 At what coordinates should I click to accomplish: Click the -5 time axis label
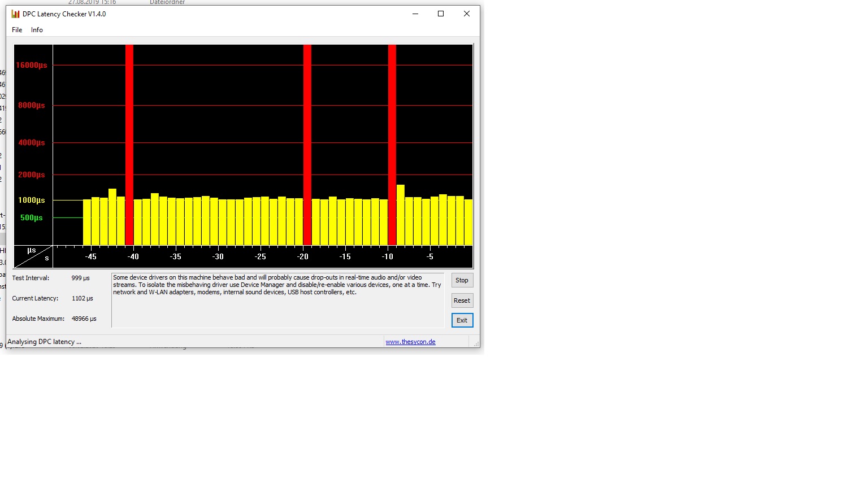429,256
